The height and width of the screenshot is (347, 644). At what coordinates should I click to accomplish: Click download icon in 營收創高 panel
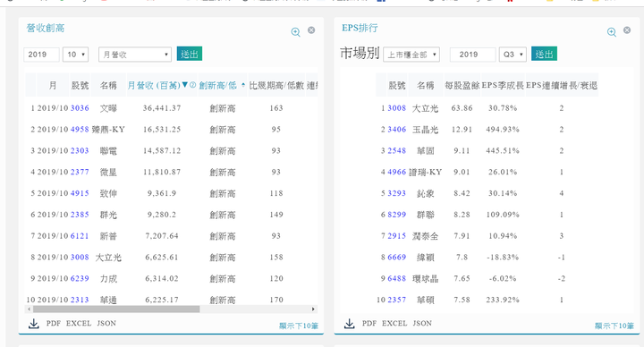pyautogui.click(x=34, y=324)
